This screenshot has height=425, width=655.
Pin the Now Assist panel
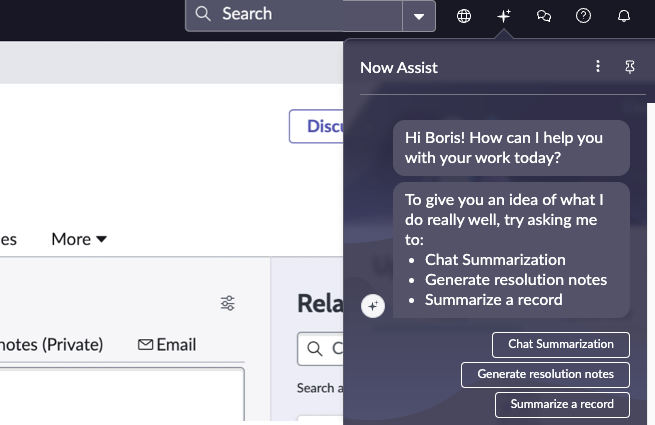630,66
